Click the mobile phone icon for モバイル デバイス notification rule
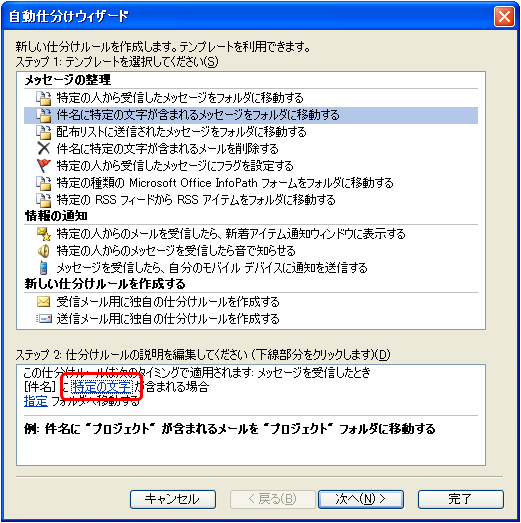This screenshot has height=523, width=521. click(x=44, y=268)
